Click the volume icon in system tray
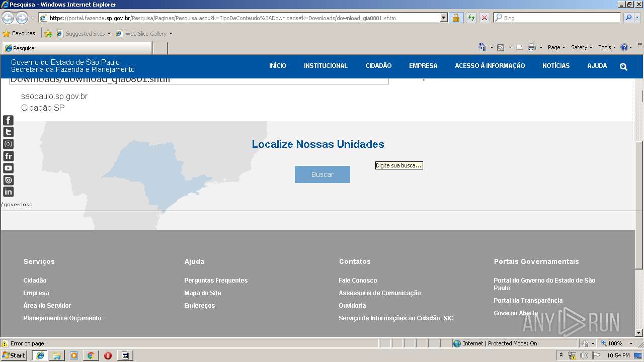 coord(584,355)
